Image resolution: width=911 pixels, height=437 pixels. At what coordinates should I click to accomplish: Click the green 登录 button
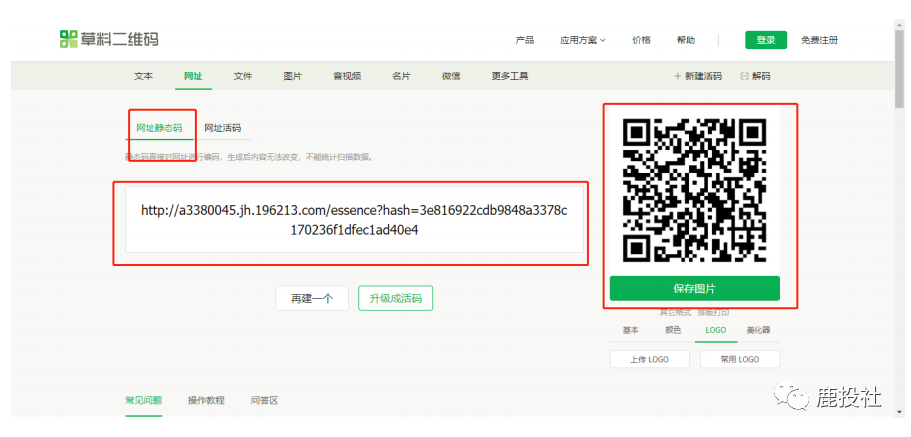766,40
